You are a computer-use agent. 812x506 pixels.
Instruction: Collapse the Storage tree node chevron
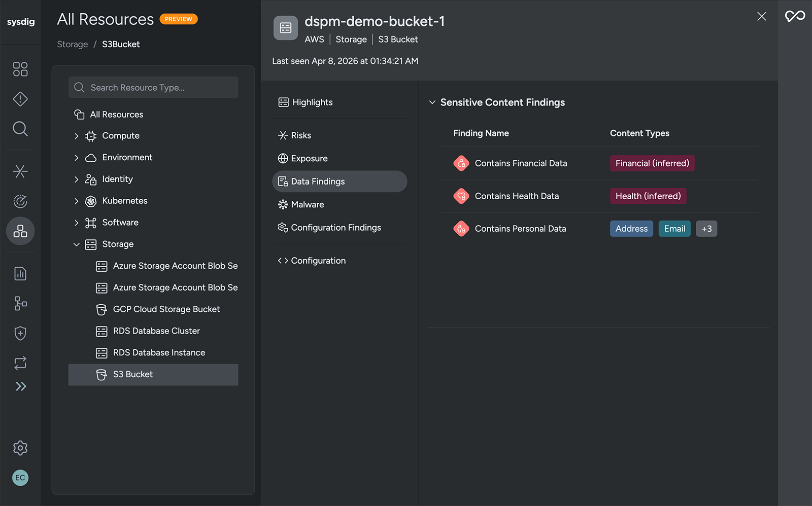tap(77, 244)
